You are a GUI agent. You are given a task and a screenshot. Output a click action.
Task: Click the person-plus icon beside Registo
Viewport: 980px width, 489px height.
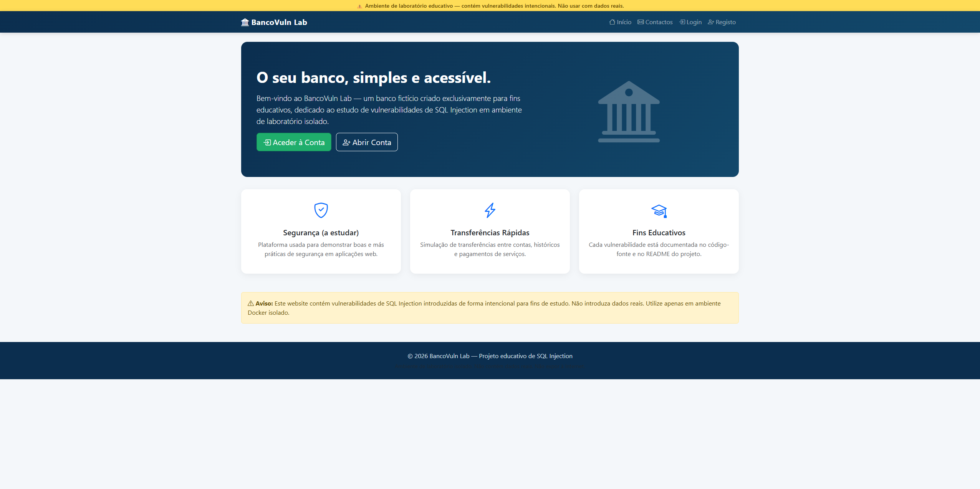711,22
